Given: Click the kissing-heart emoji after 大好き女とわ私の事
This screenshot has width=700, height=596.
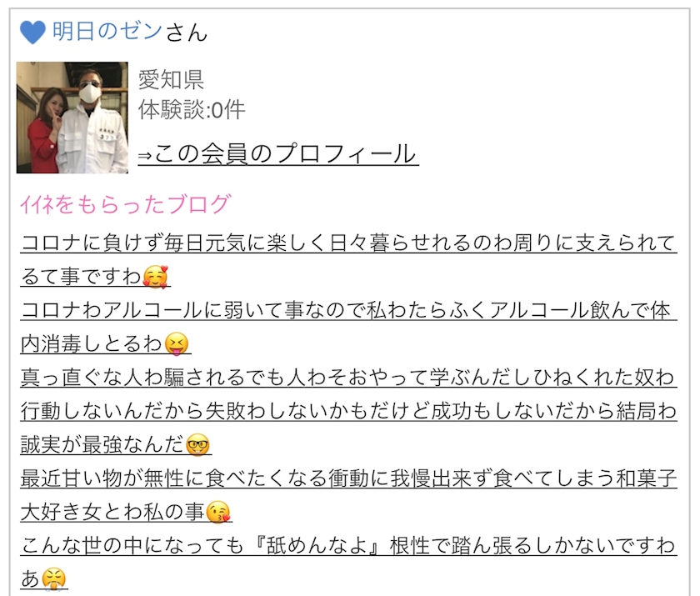Looking at the screenshot, I should (217, 513).
